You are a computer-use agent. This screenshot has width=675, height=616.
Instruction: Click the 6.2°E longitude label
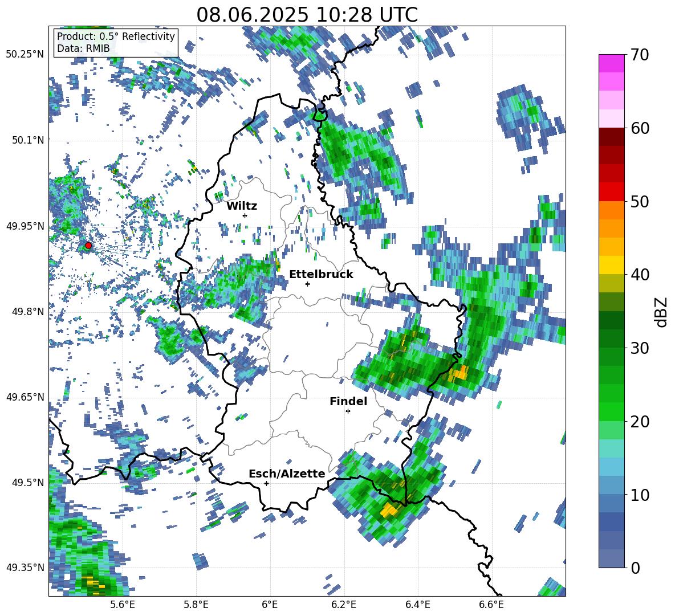tap(344, 605)
